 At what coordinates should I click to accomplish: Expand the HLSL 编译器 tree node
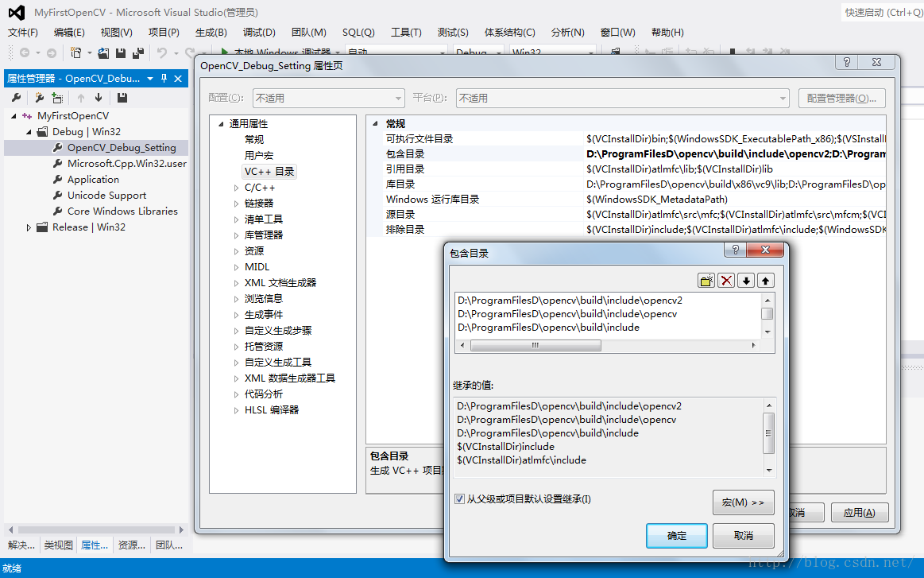tap(236, 410)
